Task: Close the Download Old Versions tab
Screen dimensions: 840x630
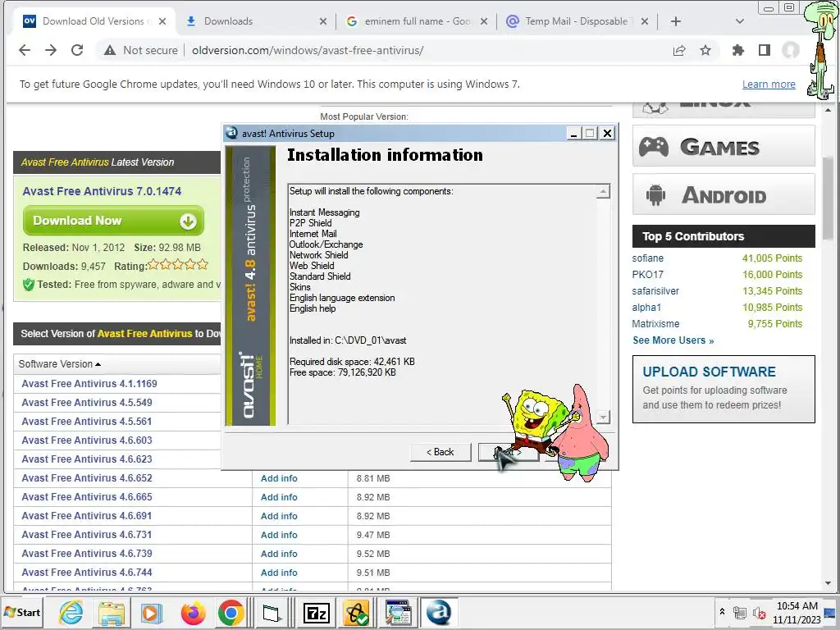Action: pos(162,21)
